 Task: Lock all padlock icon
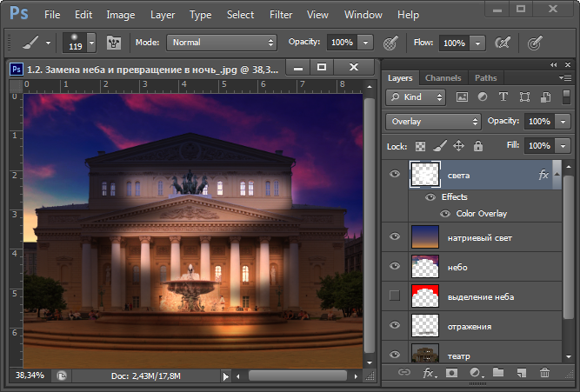point(478,146)
